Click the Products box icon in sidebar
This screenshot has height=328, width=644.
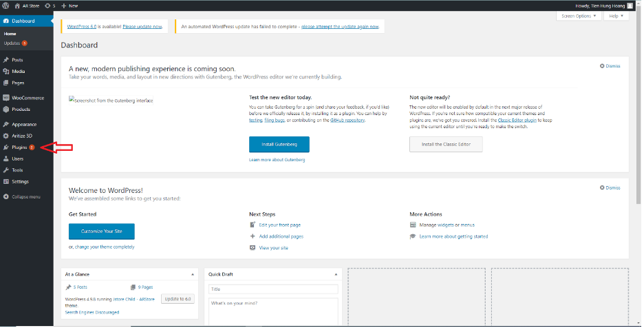pos(6,110)
